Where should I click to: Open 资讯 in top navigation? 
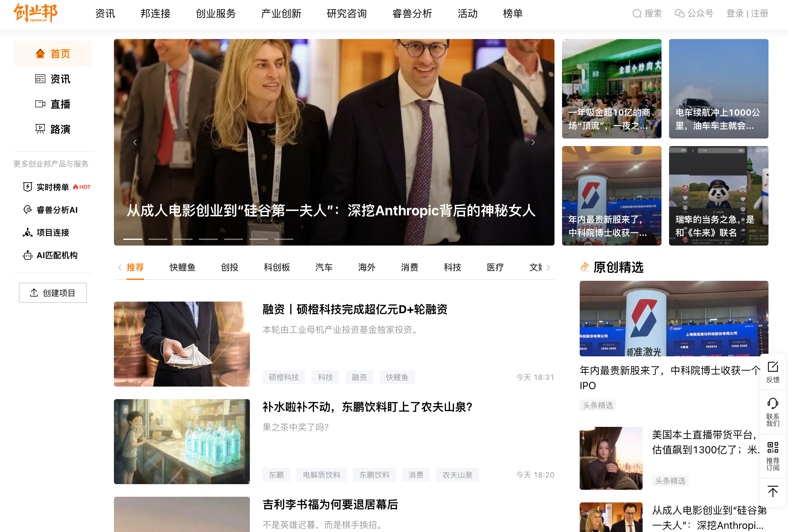tap(105, 14)
